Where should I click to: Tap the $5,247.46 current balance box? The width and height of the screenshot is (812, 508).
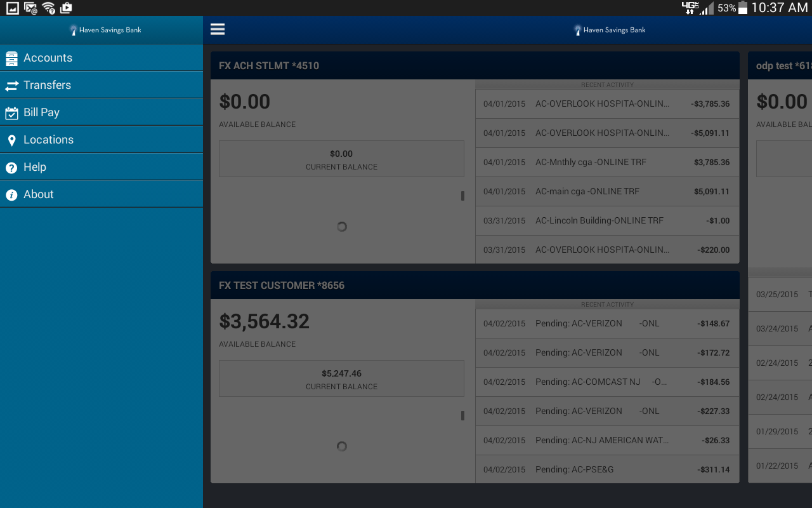point(341,378)
